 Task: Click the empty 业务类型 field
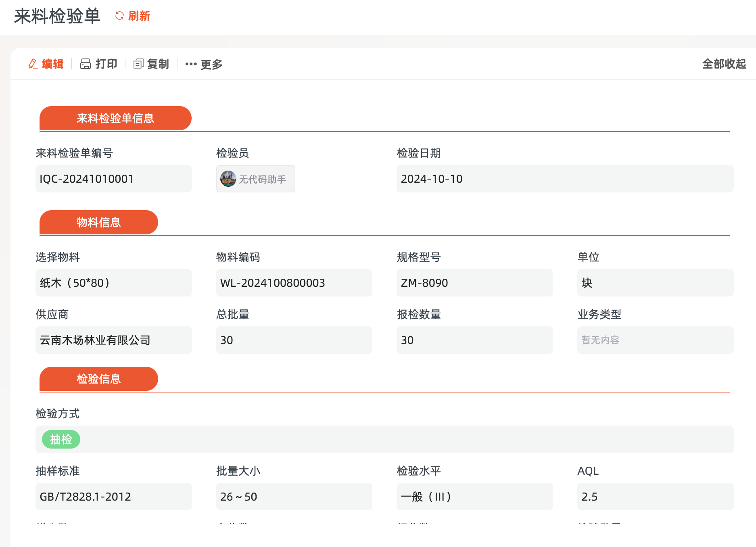pos(655,340)
